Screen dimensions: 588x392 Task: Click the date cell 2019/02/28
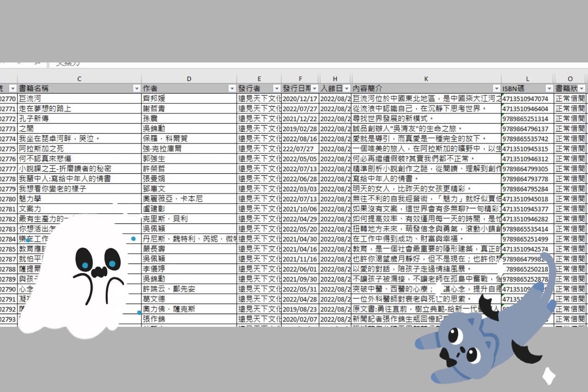[x=300, y=129]
